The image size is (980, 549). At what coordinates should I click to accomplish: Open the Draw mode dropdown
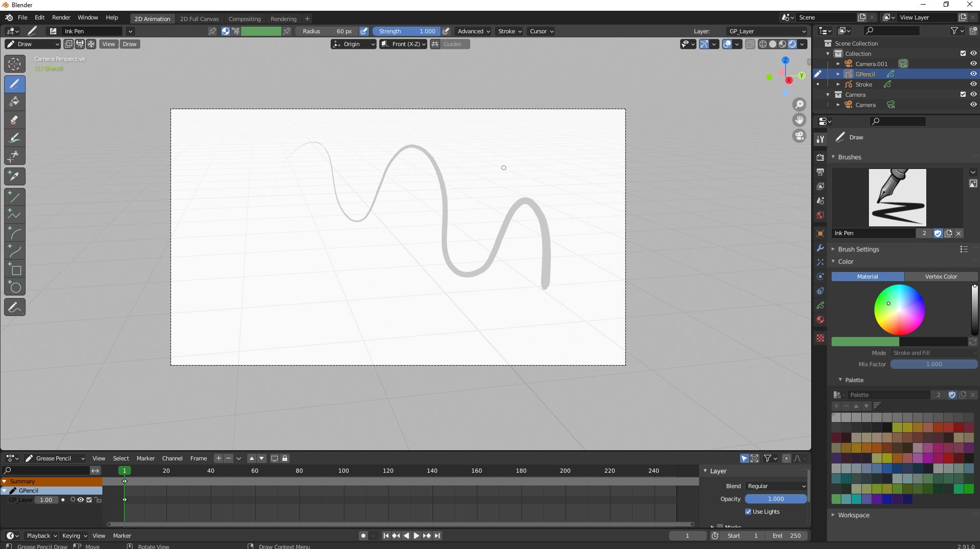point(33,44)
